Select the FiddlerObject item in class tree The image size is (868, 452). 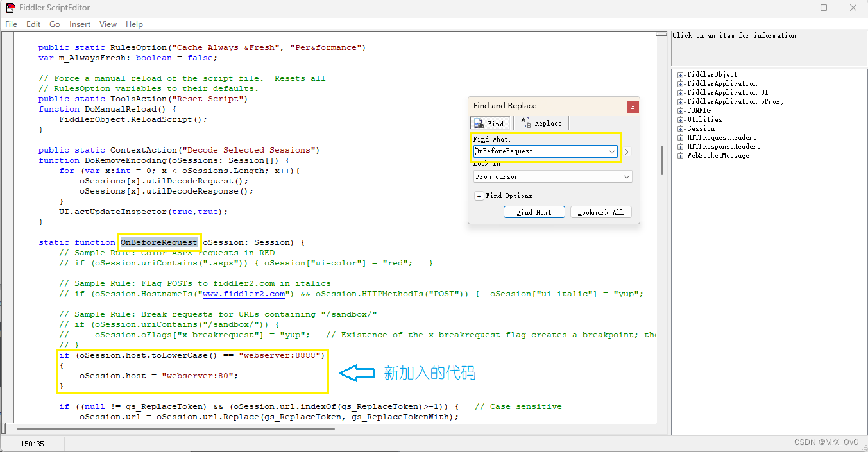tap(712, 75)
